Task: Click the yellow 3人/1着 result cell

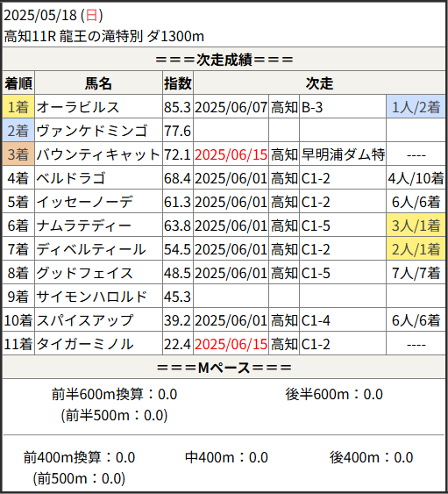Action: click(416, 226)
